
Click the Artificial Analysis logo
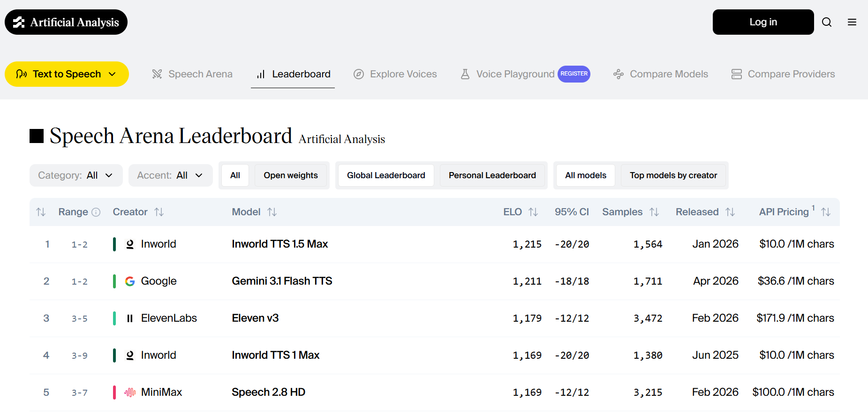coord(66,22)
